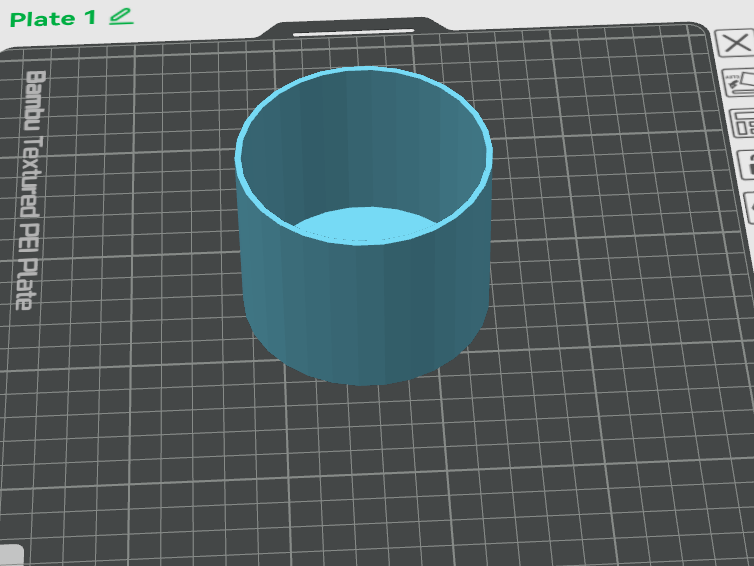Toggle the plate lock icon
The image size is (754, 566).
[746, 164]
